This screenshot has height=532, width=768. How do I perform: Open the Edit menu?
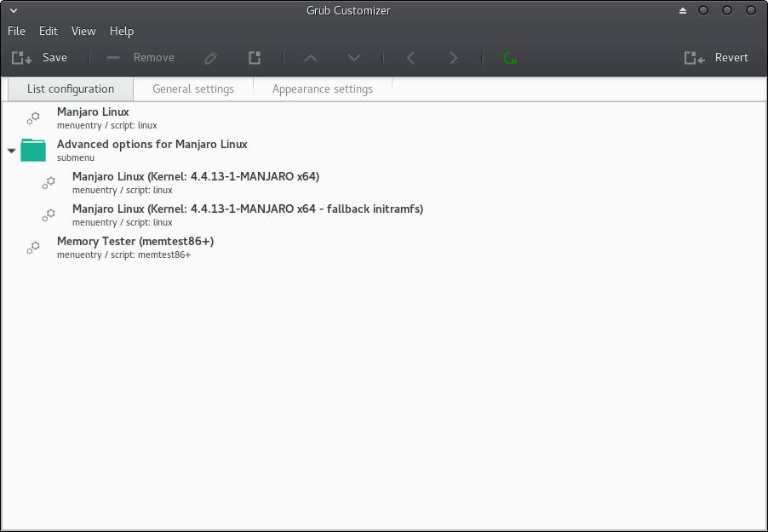(x=48, y=31)
